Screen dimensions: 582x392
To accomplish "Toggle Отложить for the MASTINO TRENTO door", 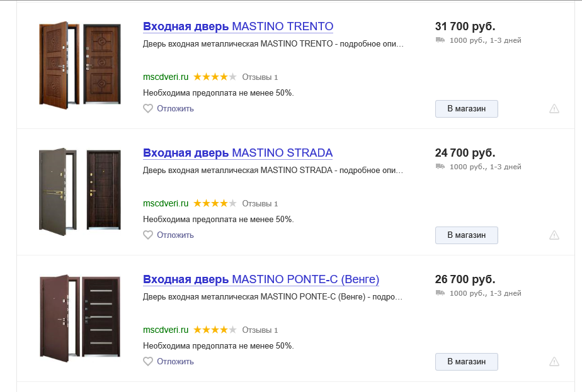I will [x=175, y=108].
